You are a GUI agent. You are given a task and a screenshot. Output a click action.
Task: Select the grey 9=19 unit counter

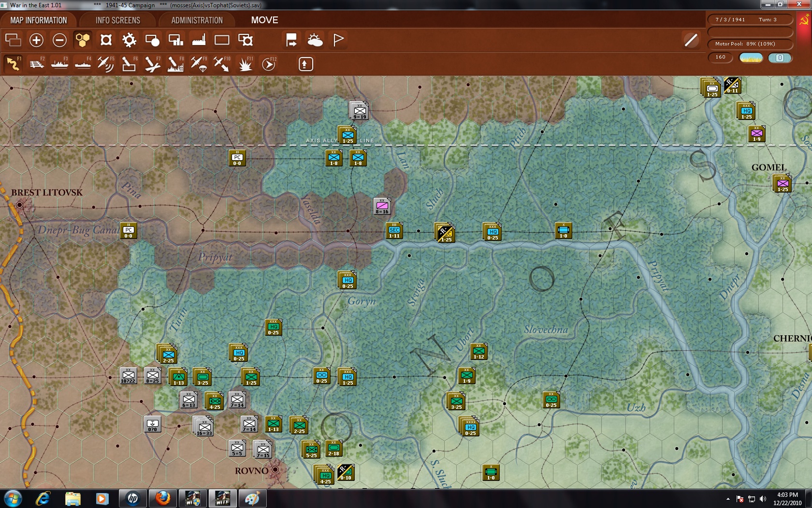pos(360,111)
